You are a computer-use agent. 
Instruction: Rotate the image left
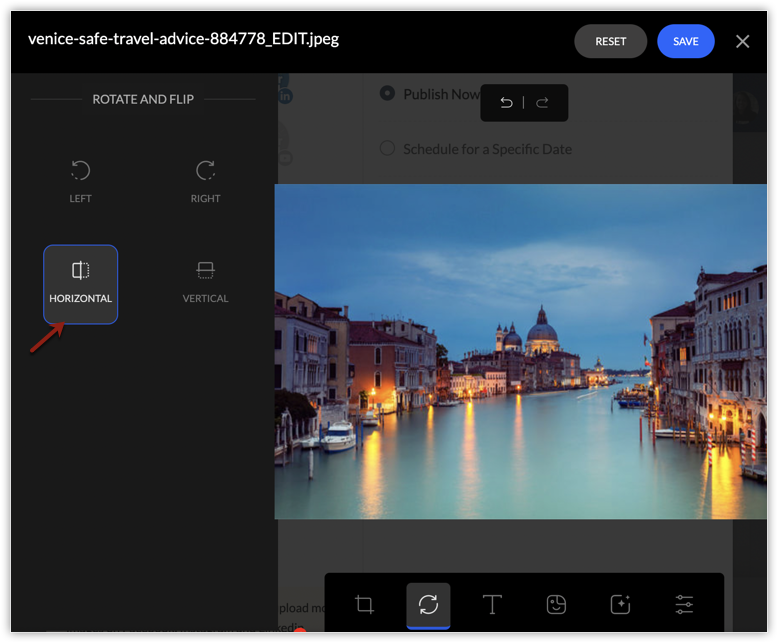click(80, 182)
